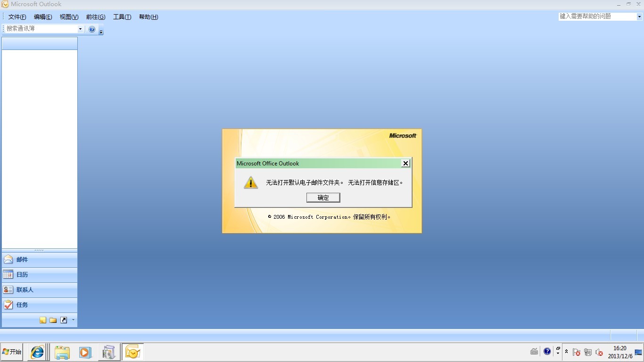Launch Internet Explorer from the taskbar
This screenshot has width=644, height=362.
(x=37, y=352)
